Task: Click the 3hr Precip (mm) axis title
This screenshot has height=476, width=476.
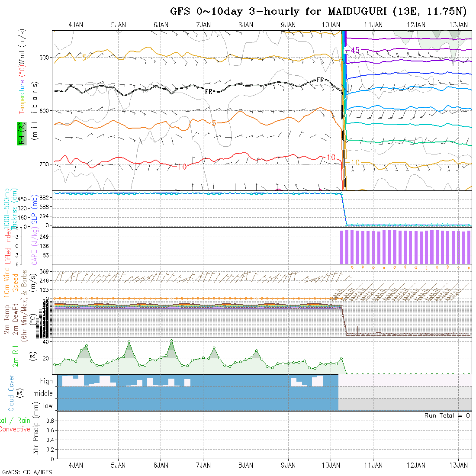Action: tap(36, 428)
